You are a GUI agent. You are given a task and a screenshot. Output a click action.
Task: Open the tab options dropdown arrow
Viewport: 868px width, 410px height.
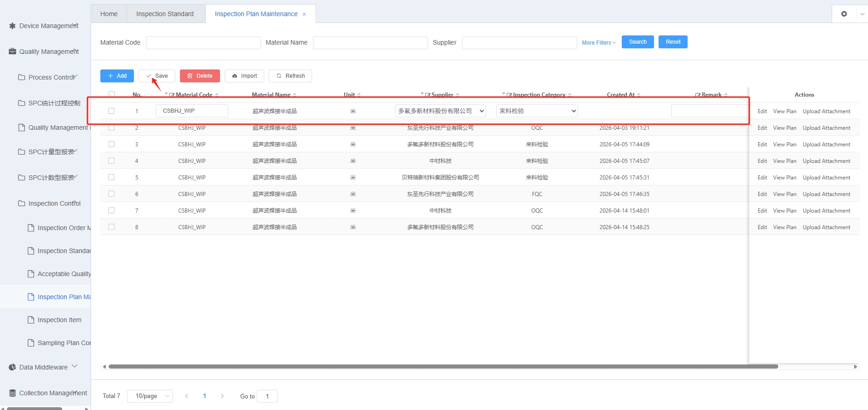[x=862, y=14]
